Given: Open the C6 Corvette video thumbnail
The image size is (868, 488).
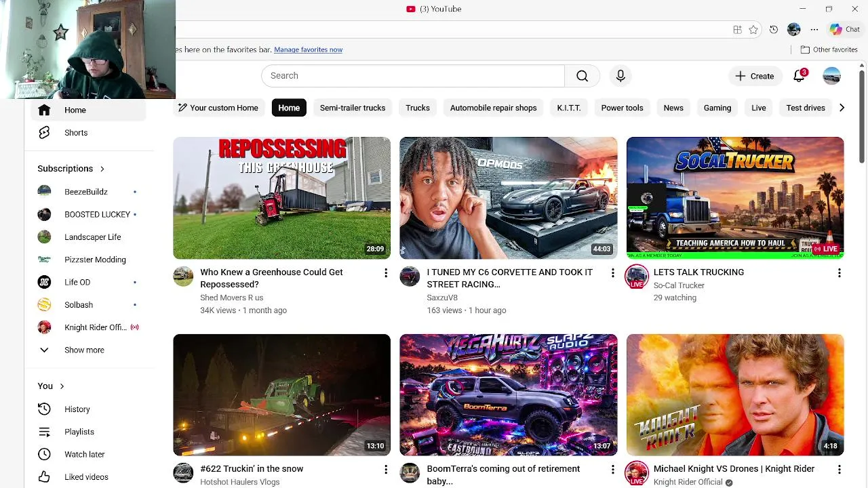Looking at the screenshot, I should (509, 198).
